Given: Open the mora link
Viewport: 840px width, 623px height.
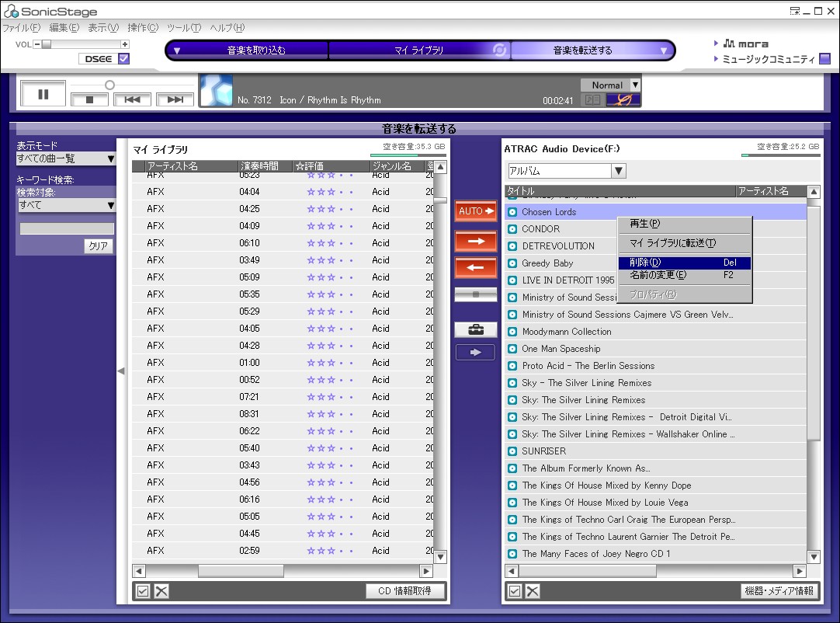Looking at the screenshot, I should pos(745,44).
